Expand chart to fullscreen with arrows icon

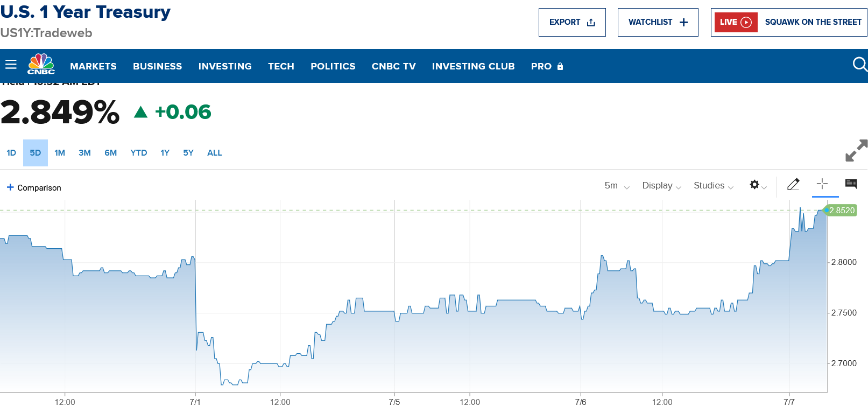pos(856,151)
